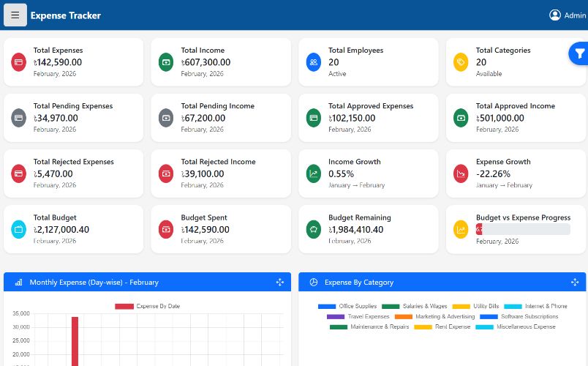Toggle Utility Bills legend entry
The image size is (588, 366).
pyautogui.click(x=475, y=306)
